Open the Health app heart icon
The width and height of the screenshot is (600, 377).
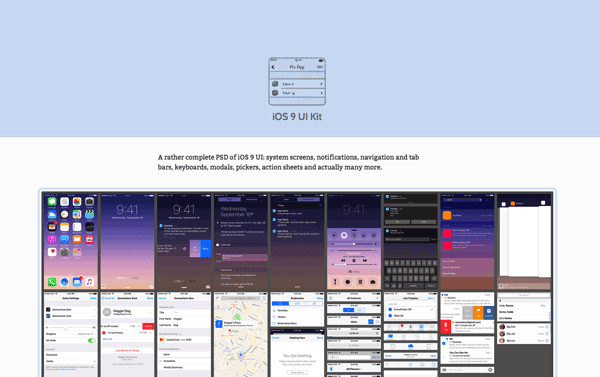tap(52, 251)
